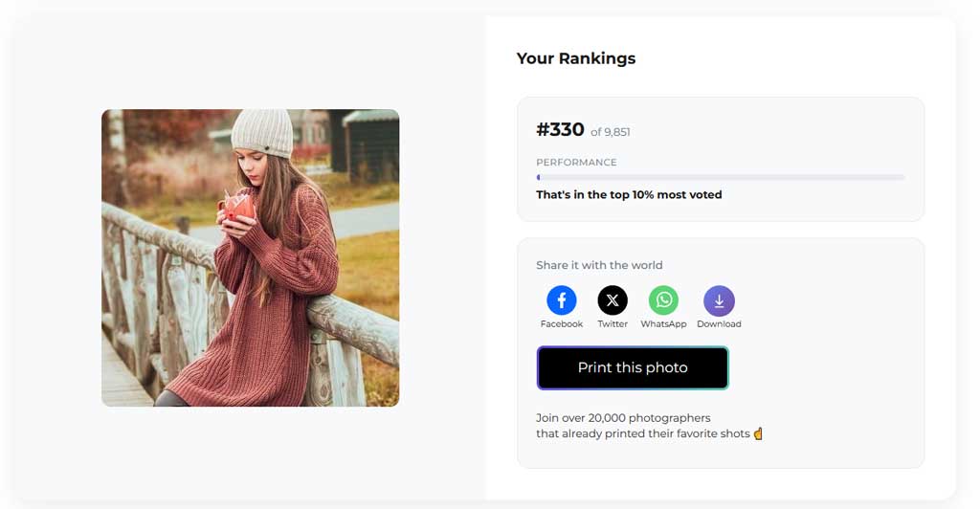Share on Twitter using the X icon
This screenshot has width=980, height=509.
tap(612, 300)
